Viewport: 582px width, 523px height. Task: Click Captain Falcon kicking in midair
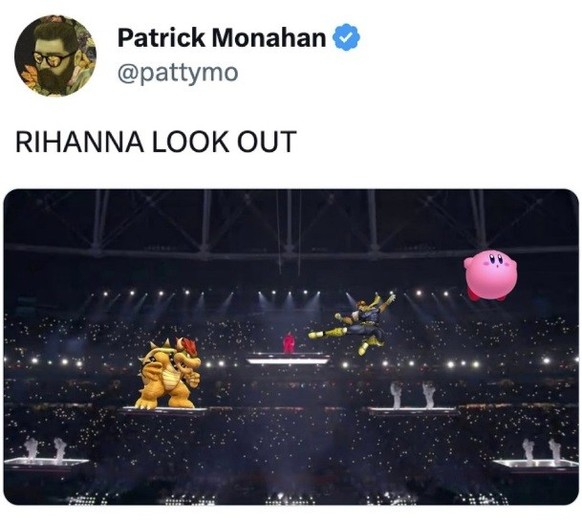(x=353, y=323)
